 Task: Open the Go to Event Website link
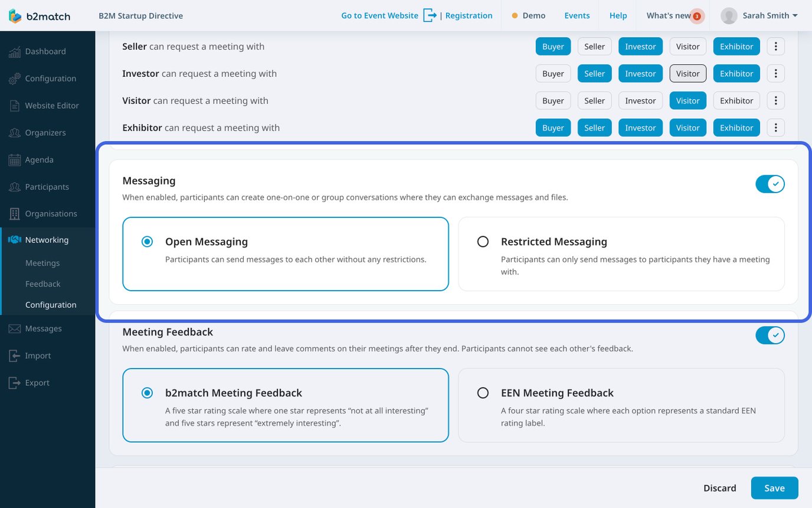point(379,15)
